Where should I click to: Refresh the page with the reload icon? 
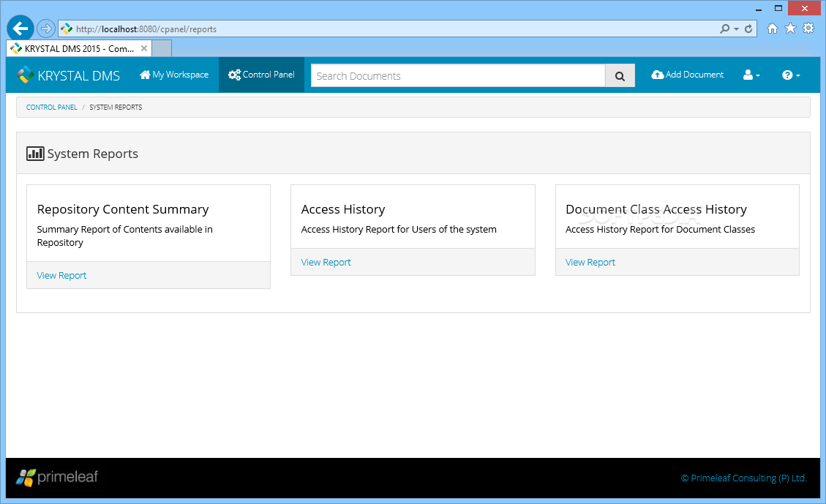pyautogui.click(x=748, y=29)
